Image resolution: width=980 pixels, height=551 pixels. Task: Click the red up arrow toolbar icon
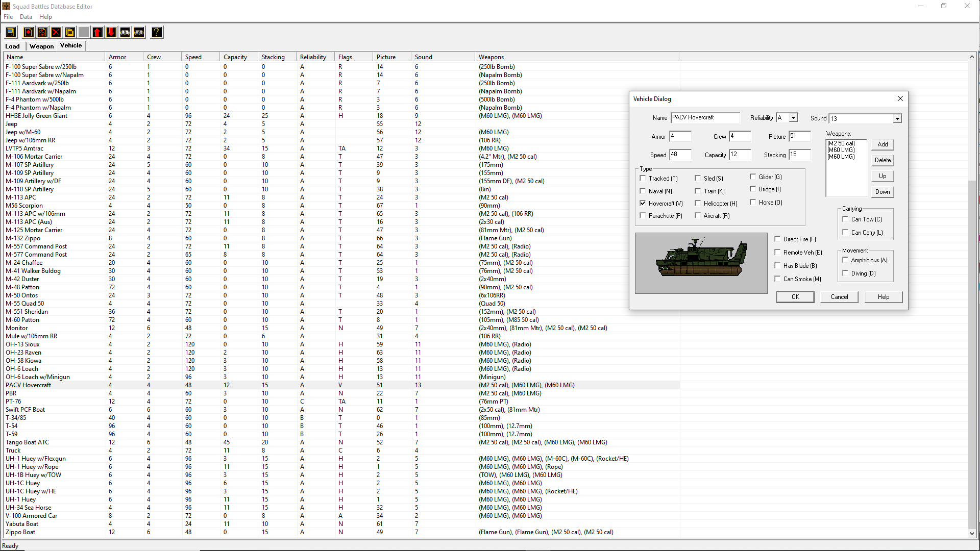tap(97, 33)
